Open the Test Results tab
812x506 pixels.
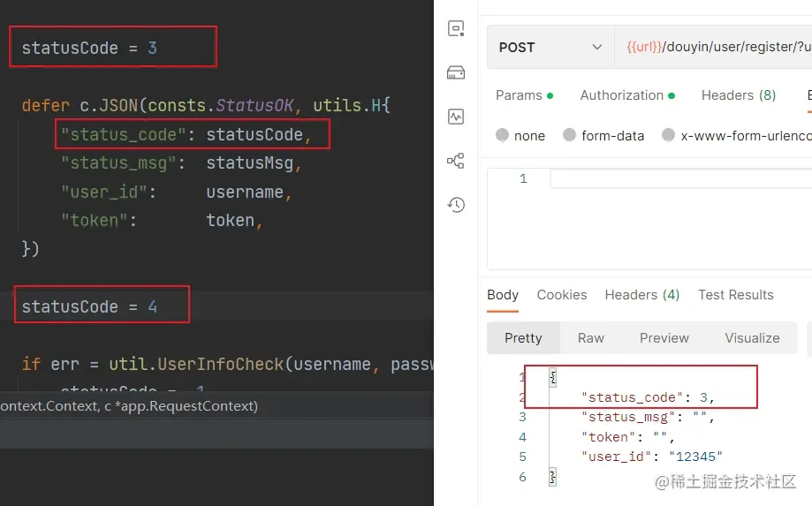[x=735, y=295]
